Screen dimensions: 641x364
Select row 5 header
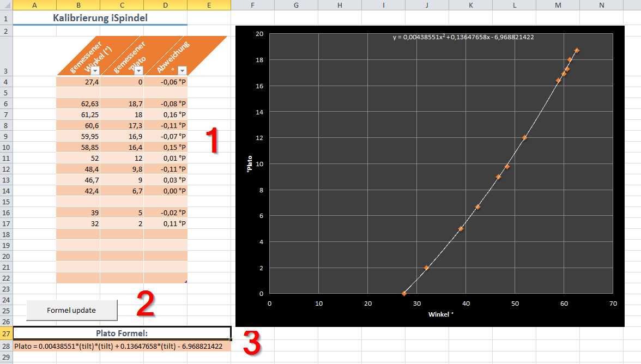6,93
